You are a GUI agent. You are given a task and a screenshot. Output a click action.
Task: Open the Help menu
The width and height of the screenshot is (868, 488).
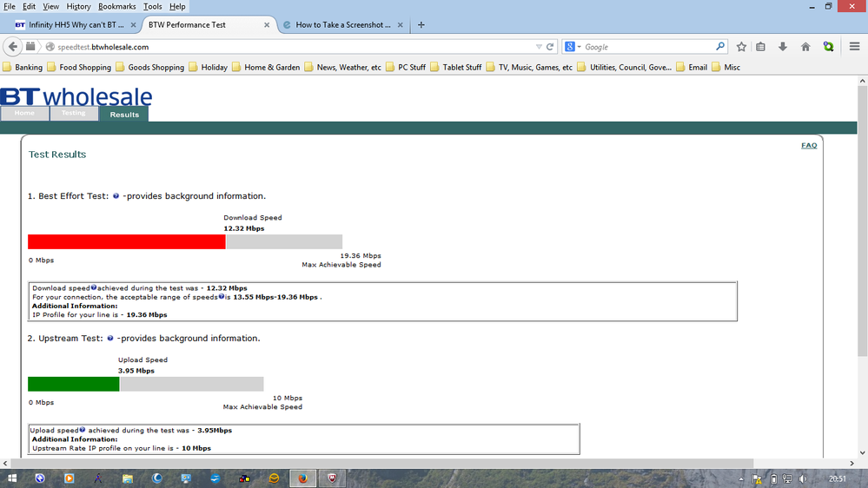click(177, 7)
